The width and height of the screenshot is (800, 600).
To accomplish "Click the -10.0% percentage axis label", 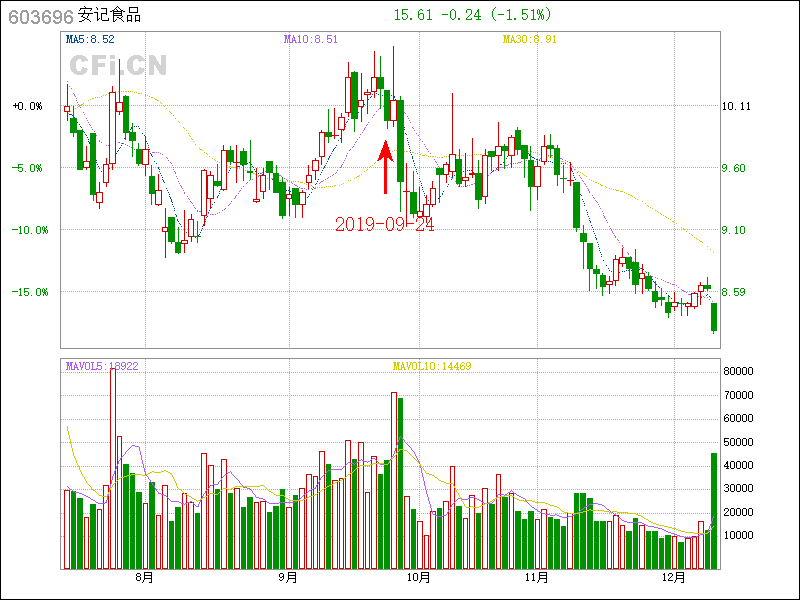I will (x=27, y=230).
